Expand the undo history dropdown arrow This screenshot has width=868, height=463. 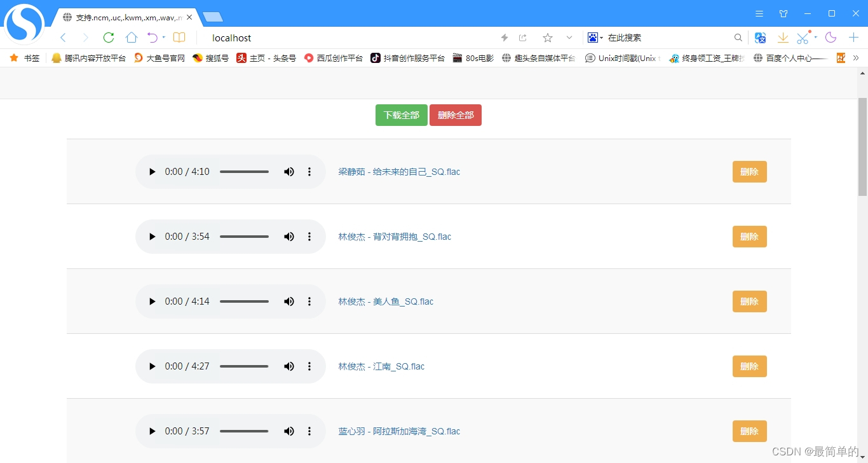163,38
